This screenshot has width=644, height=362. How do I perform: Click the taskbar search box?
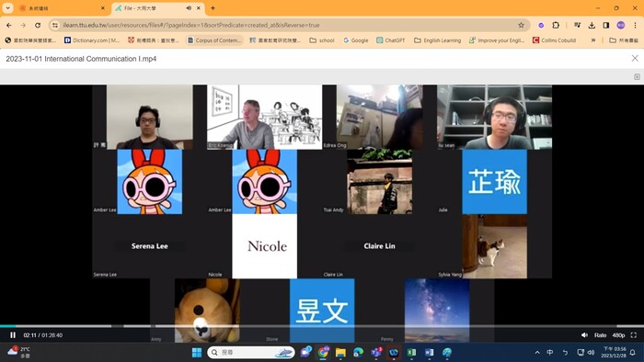pyautogui.click(x=251, y=352)
